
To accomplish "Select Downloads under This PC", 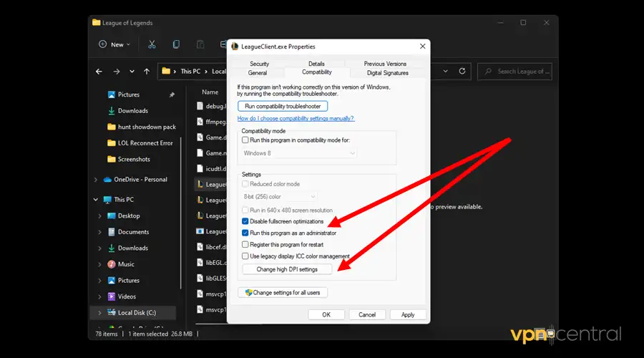I will (x=132, y=248).
